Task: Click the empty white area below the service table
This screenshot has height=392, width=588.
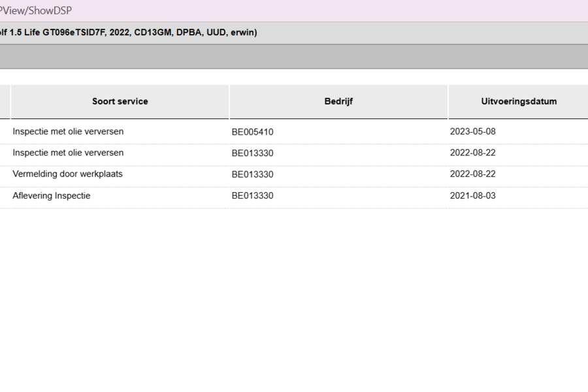Action: pos(294,300)
